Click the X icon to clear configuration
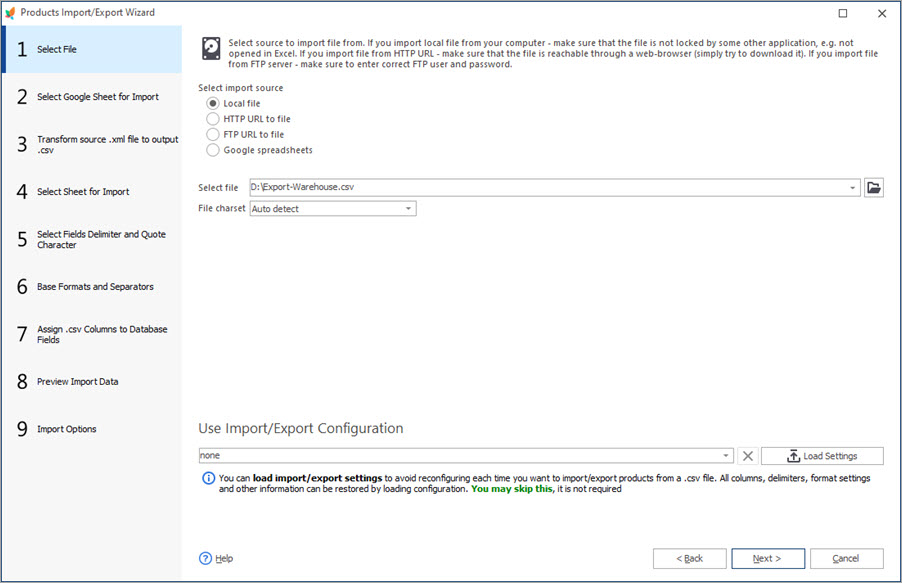 pos(747,456)
